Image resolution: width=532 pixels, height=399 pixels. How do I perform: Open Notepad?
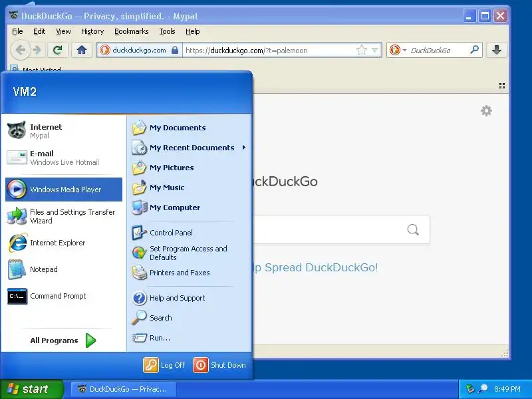pos(63,269)
